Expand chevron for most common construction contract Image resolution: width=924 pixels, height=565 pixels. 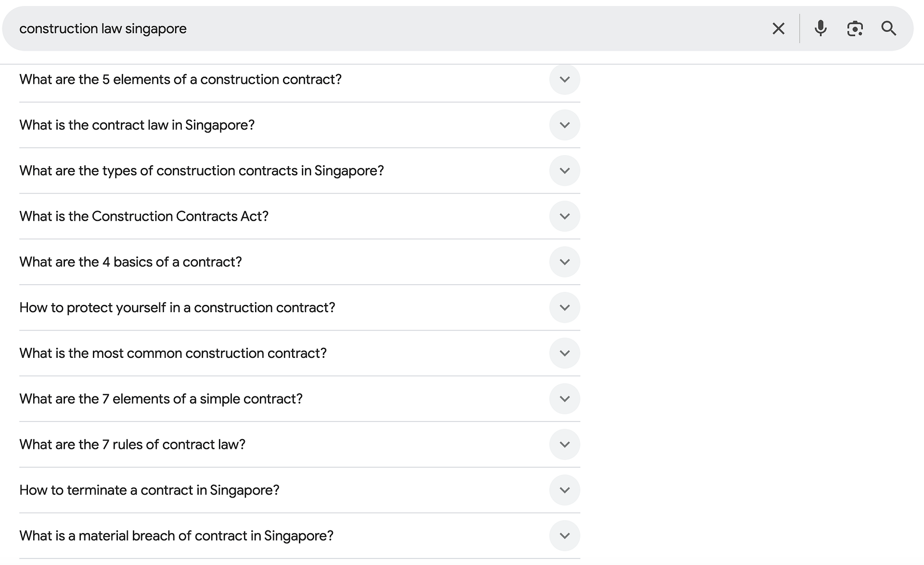click(565, 354)
